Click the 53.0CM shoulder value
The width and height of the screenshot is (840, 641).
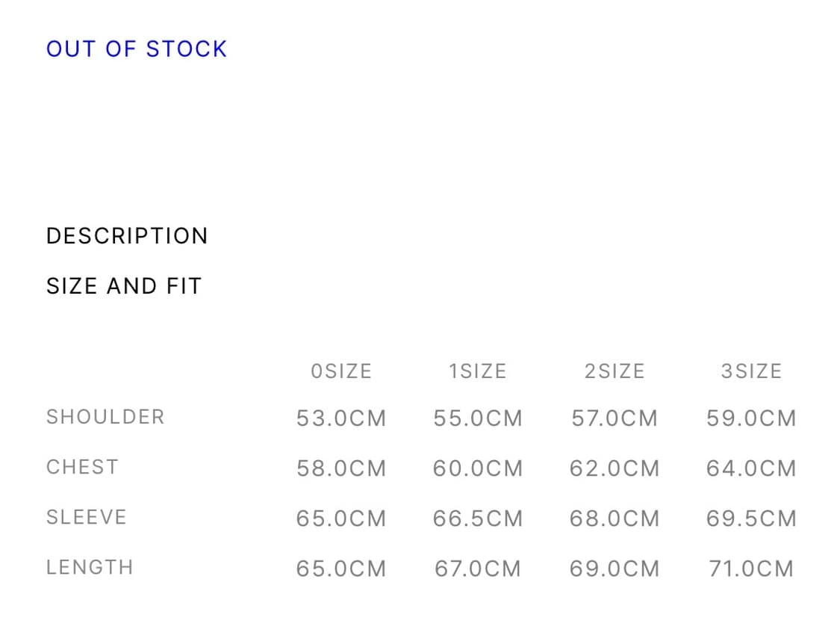click(x=341, y=418)
